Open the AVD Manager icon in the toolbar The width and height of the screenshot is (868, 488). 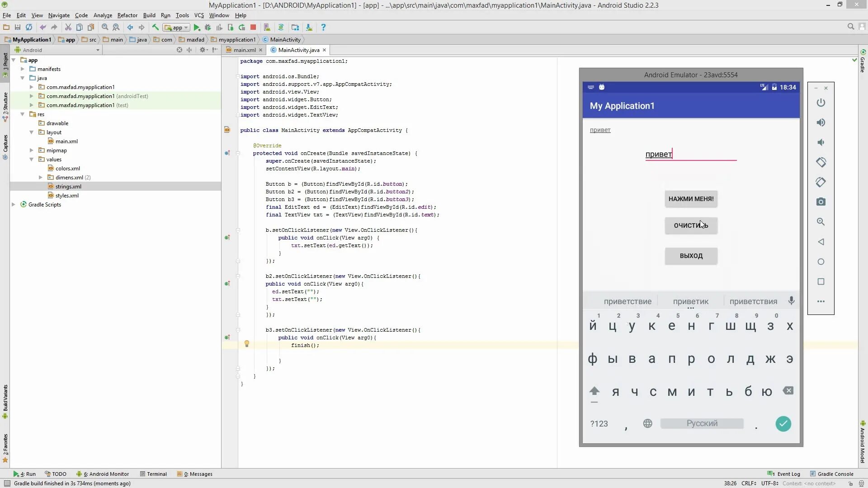click(267, 28)
